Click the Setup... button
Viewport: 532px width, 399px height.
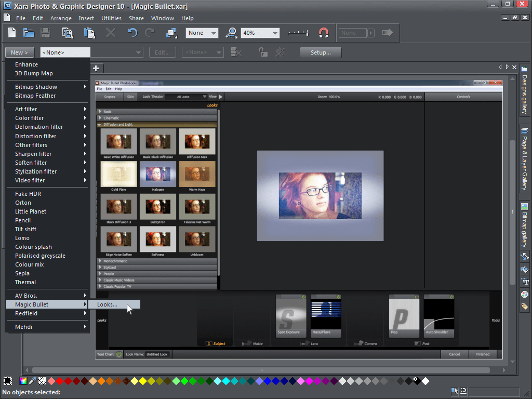pos(321,52)
